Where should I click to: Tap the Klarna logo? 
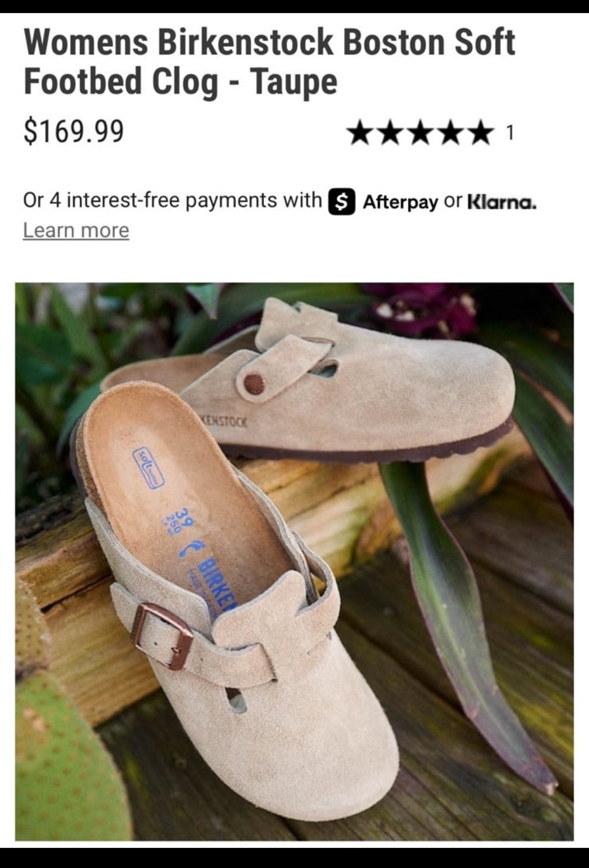point(502,202)
